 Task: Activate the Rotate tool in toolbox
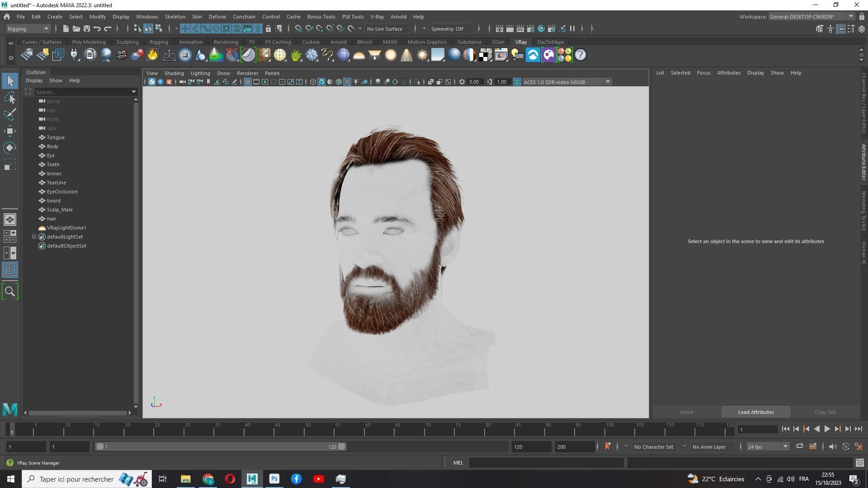pos(10,148)
